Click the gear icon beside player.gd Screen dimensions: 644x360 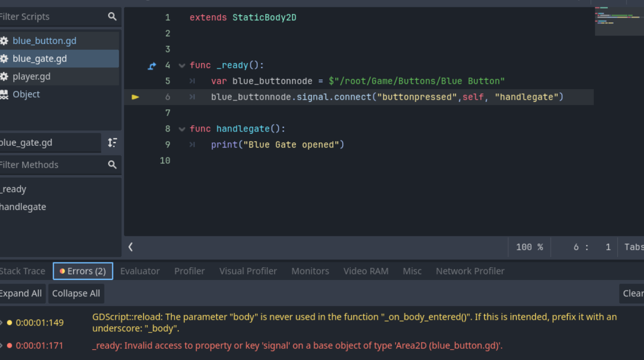point(4,76)
